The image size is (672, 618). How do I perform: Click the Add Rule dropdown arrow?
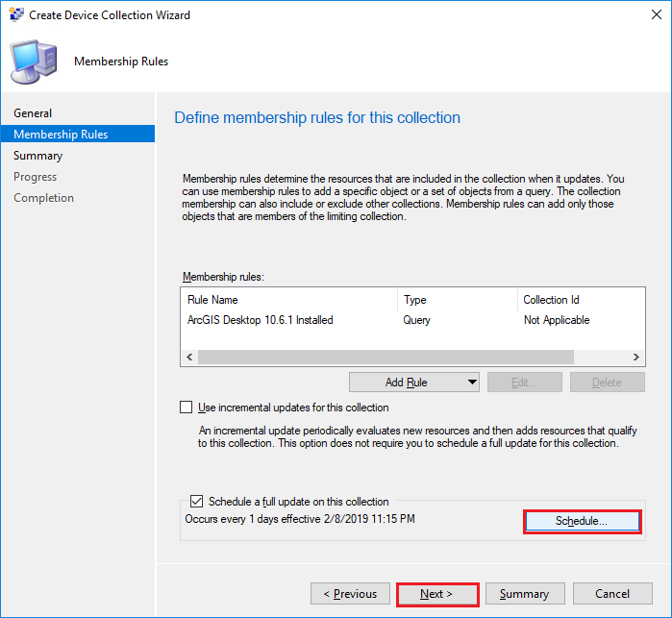(x=472, y=382)
